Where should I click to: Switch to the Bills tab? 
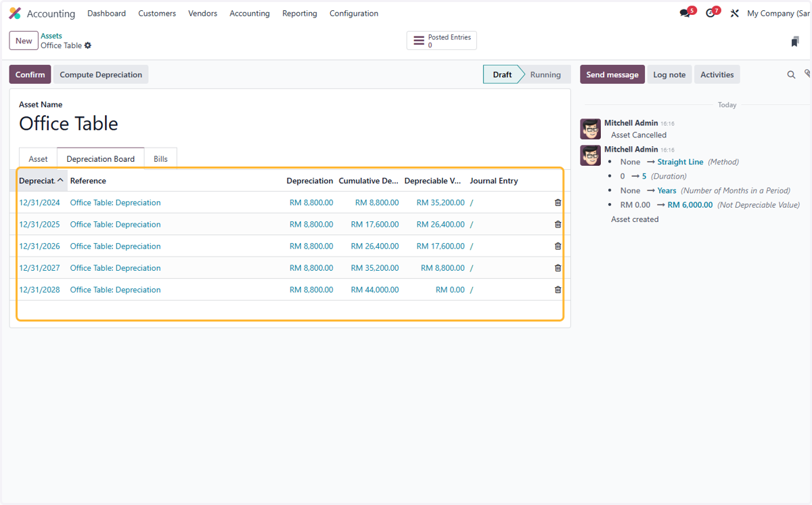coord(160,158)
